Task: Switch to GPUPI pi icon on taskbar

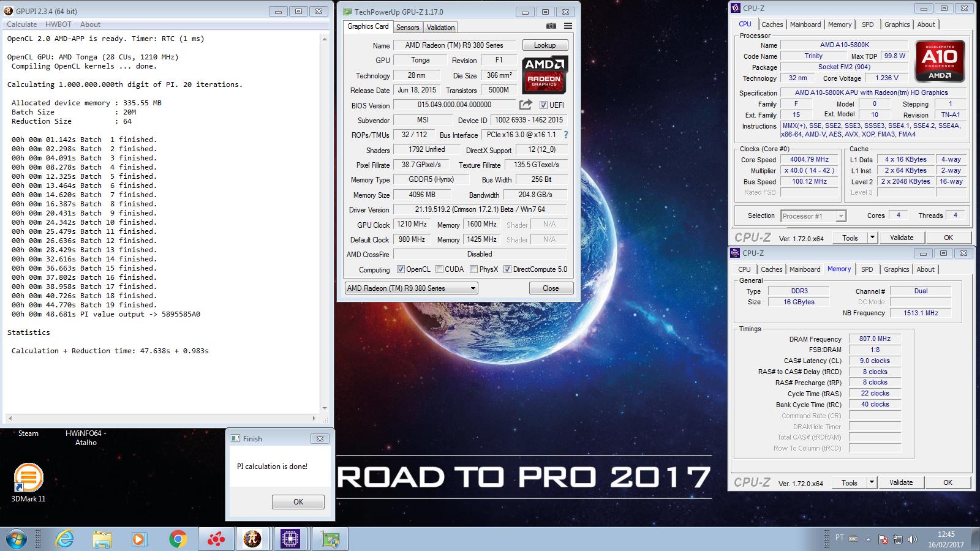Action: (x=252, y=539)
